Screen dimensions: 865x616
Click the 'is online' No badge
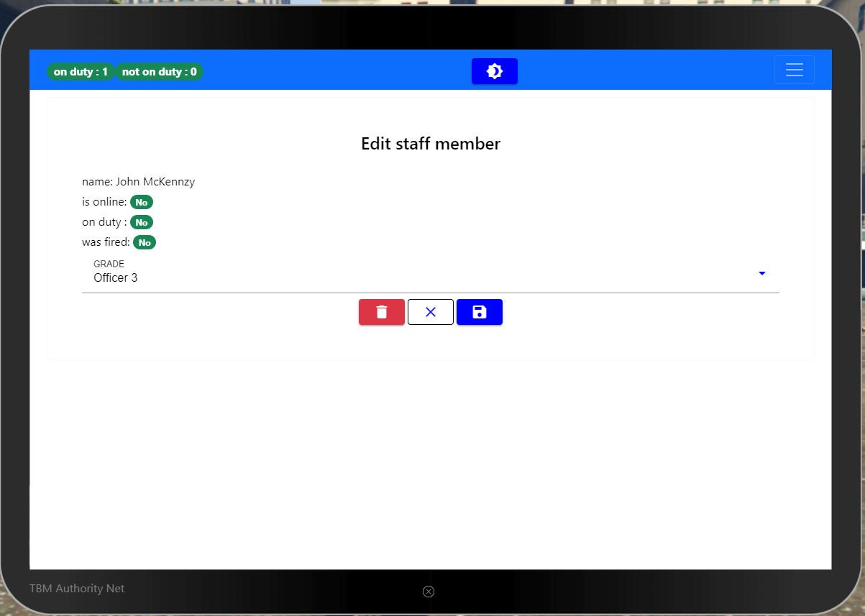pos(142,202)
